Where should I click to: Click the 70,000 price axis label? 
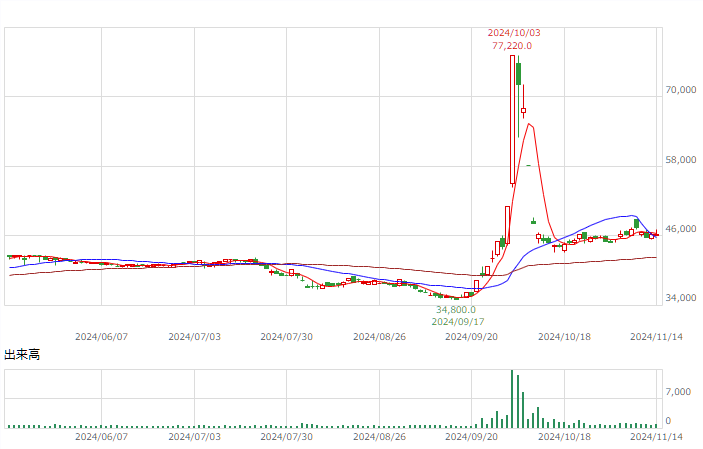[681, 90]
